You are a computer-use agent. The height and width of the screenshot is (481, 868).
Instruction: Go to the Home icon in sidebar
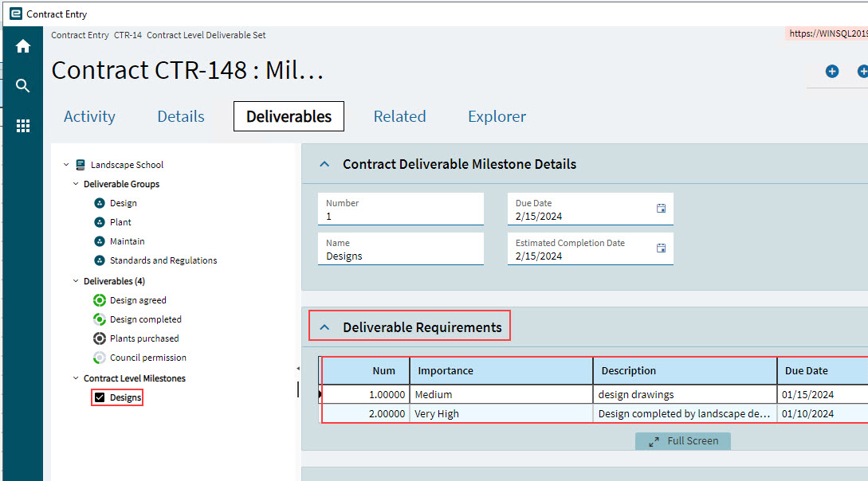tap(22, 46)
